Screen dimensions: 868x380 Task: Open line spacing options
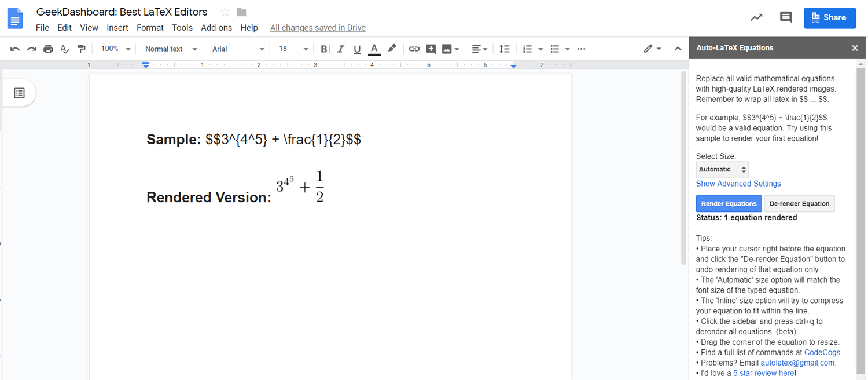coord(504,49)
